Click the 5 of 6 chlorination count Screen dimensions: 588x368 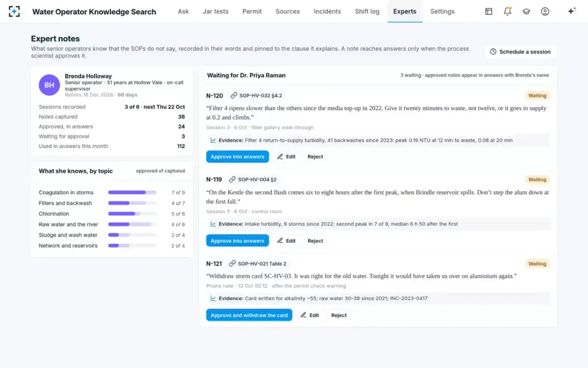(x=178, y=214)
